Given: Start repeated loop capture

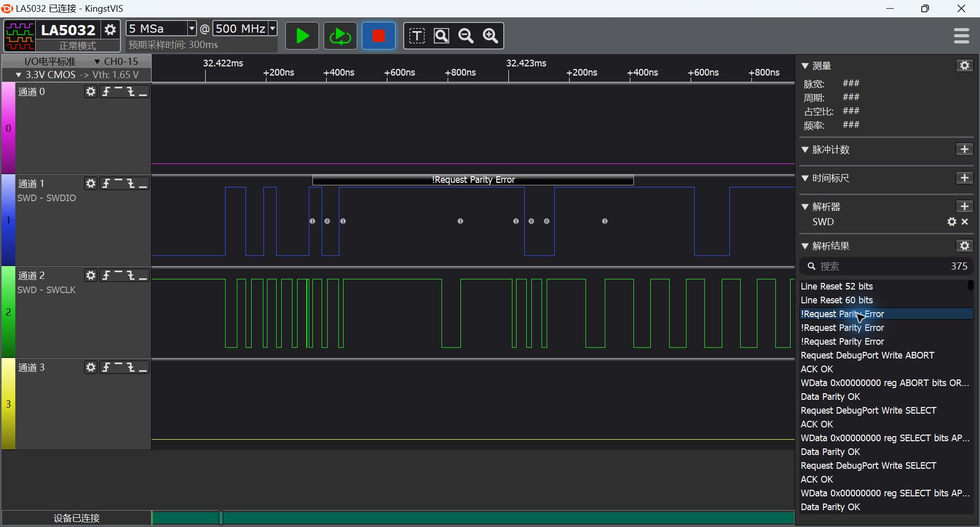Looking at the screenshot, I should pyautogui.click(x=340, y=36).
